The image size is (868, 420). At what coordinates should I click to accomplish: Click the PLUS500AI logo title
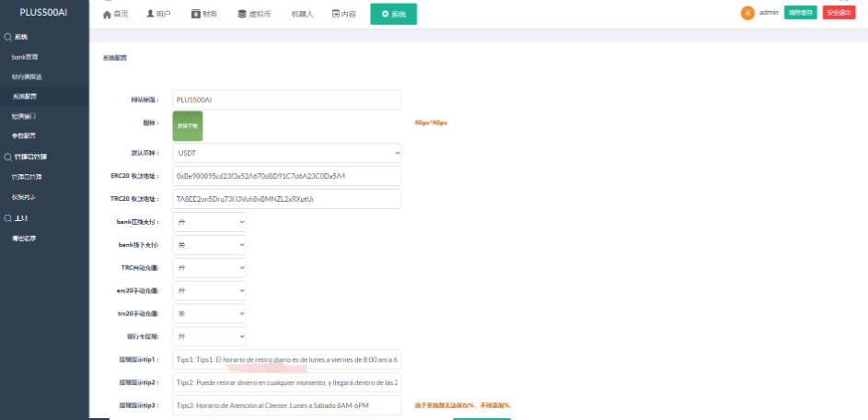pos(44,12)
